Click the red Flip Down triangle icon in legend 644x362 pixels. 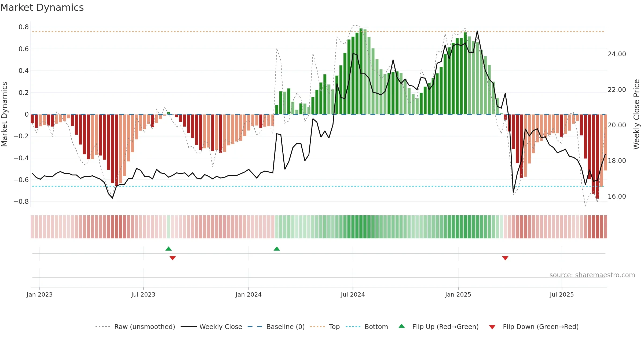(492, 327)
